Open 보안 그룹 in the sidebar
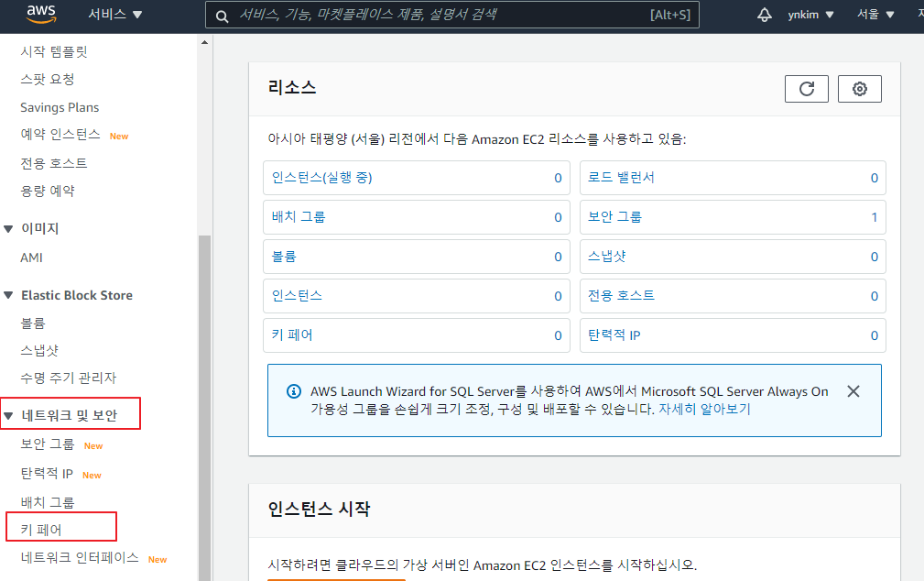This screenshot has height=581, width=924. [x=47, y=444]
